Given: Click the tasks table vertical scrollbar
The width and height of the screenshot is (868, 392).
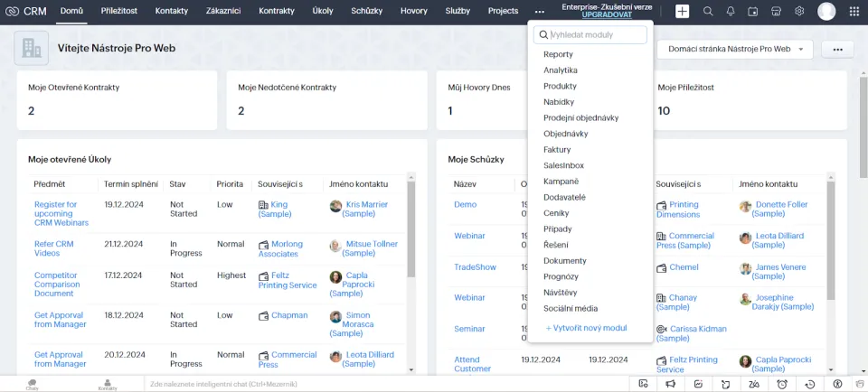Looking at the screenshot, I should [x=410, y=229].
